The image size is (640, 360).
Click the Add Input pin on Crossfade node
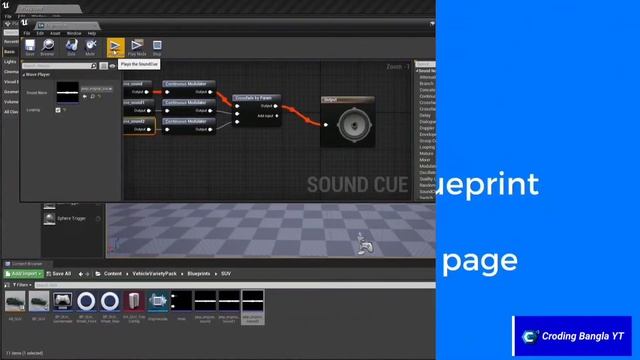[277, 116]
